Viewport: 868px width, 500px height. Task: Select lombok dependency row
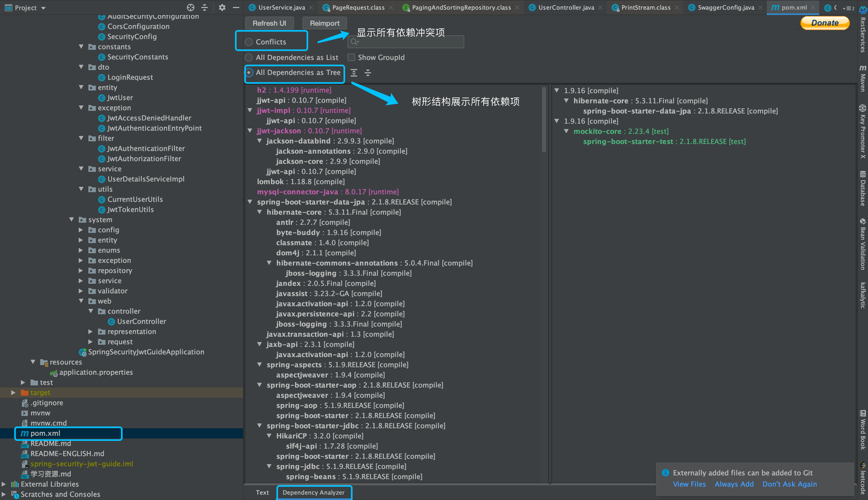tap(301, 182)
